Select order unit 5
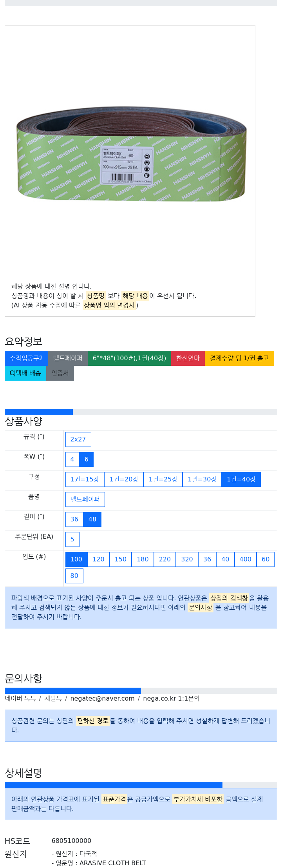Screen dimensions: 282x868 pyautogui.click(x=72, y=539)
